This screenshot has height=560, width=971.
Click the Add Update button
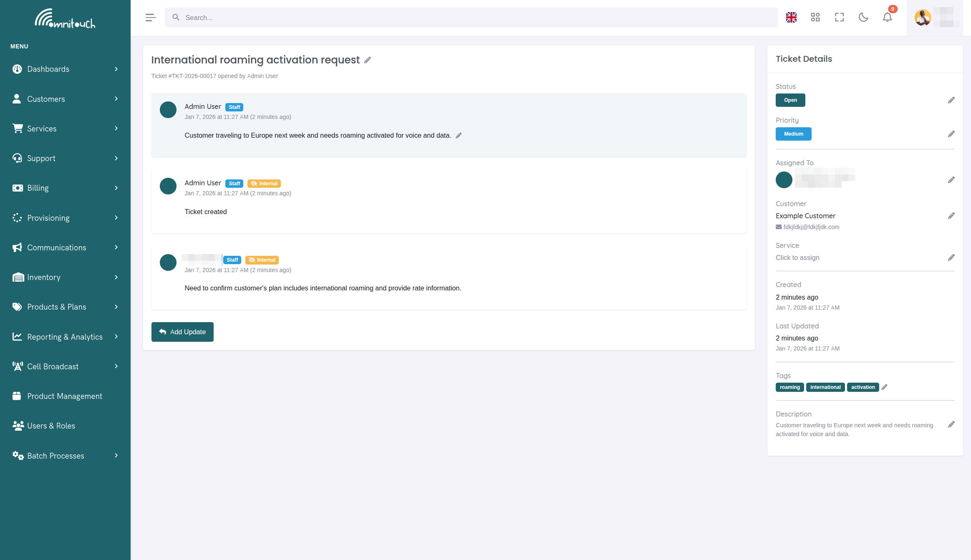182,332
